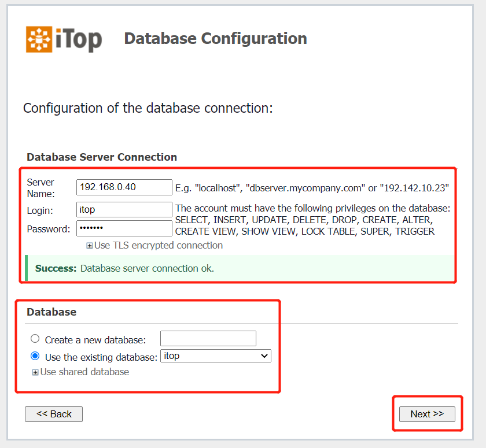Click the Use the existing database label
This screenshot has height=448, width=486.
pos(101,357)
